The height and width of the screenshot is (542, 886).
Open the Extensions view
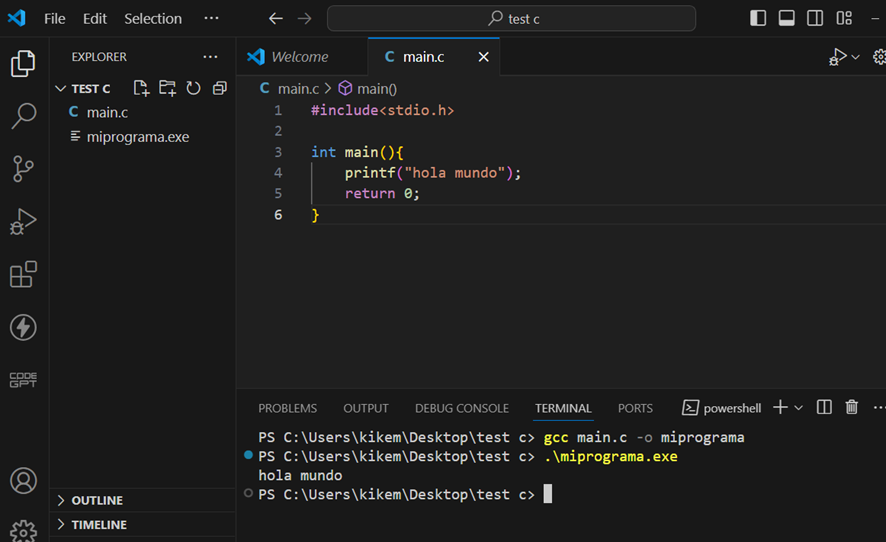(x=23, y=274)
